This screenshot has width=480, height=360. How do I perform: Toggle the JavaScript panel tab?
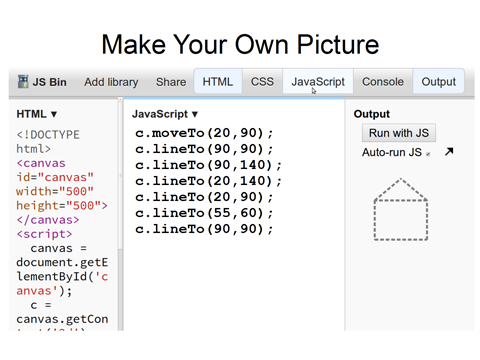[318, 81]
